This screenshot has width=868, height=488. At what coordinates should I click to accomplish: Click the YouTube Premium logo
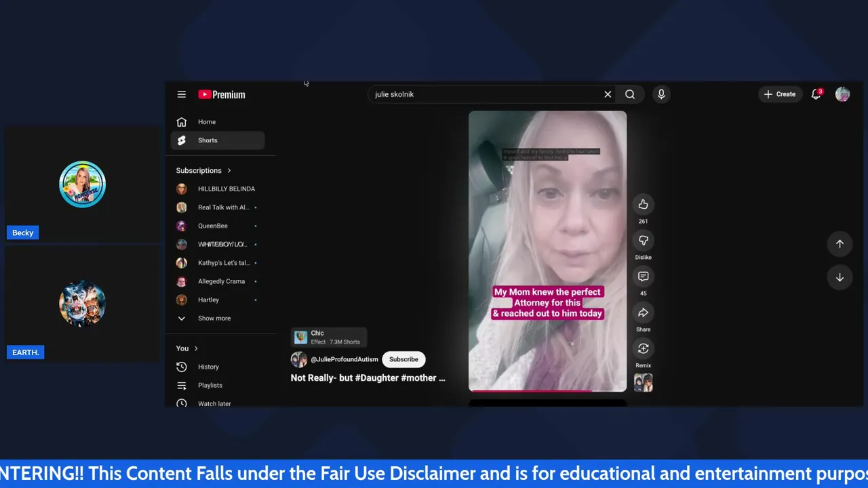[x=222, y=95]
